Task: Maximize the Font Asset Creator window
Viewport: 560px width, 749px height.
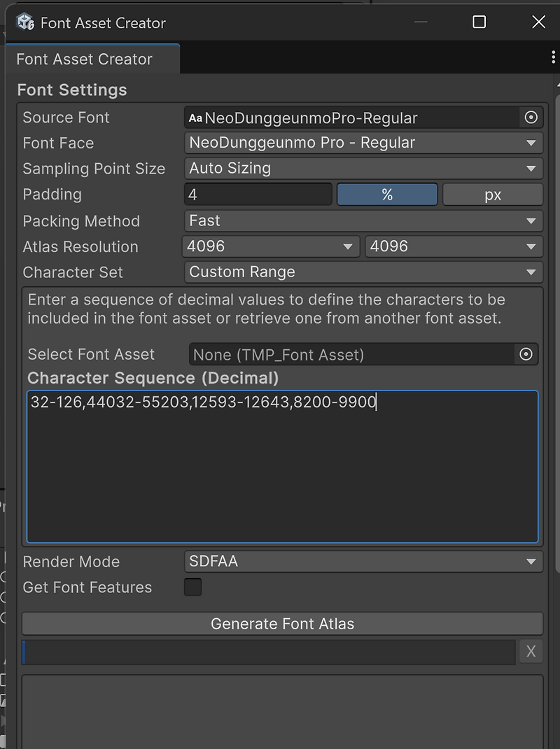Action: point(479,22)
